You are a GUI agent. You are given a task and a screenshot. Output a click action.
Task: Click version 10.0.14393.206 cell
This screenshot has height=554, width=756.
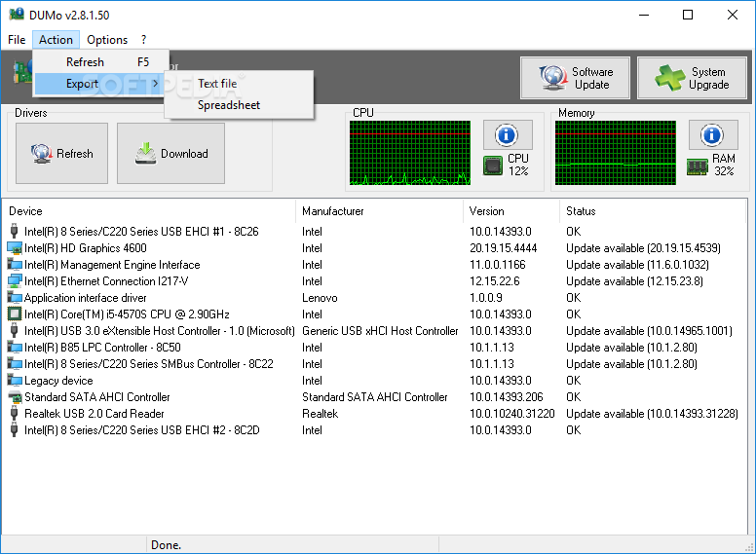[x=507, y=397]
